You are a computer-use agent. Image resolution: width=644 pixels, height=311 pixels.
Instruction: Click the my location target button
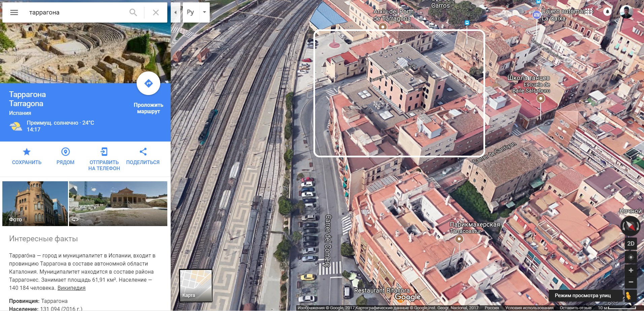(631, 257)
